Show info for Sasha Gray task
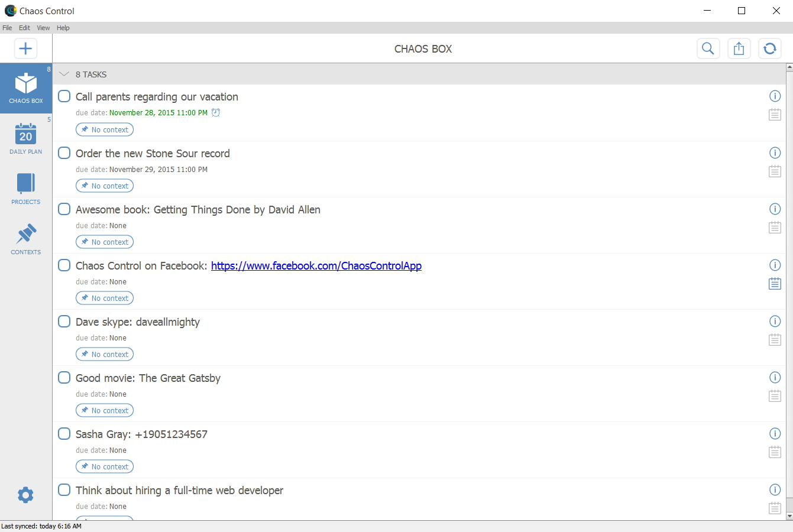The height and width of the screenshot is (532, 793). pos(775,433)
